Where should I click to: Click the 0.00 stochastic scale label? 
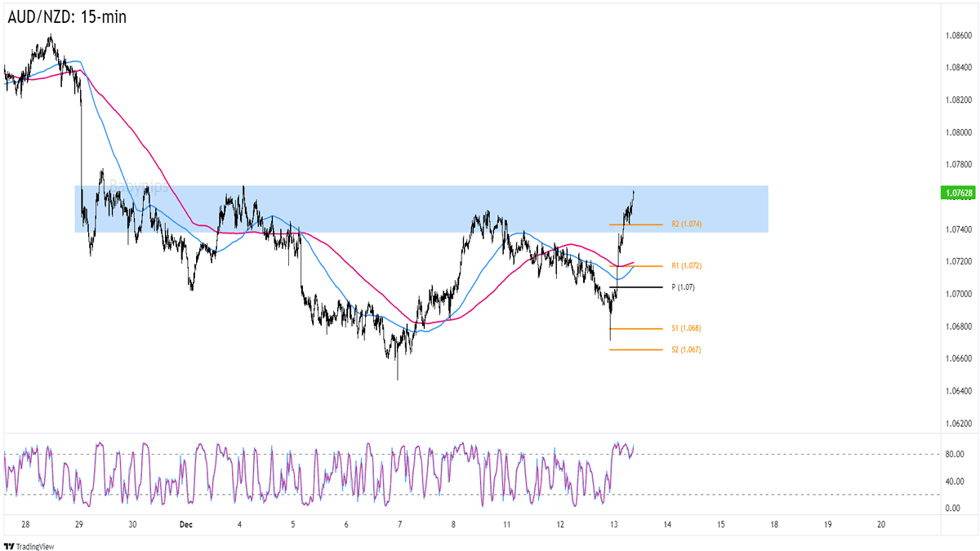click(x=954, y=508)
